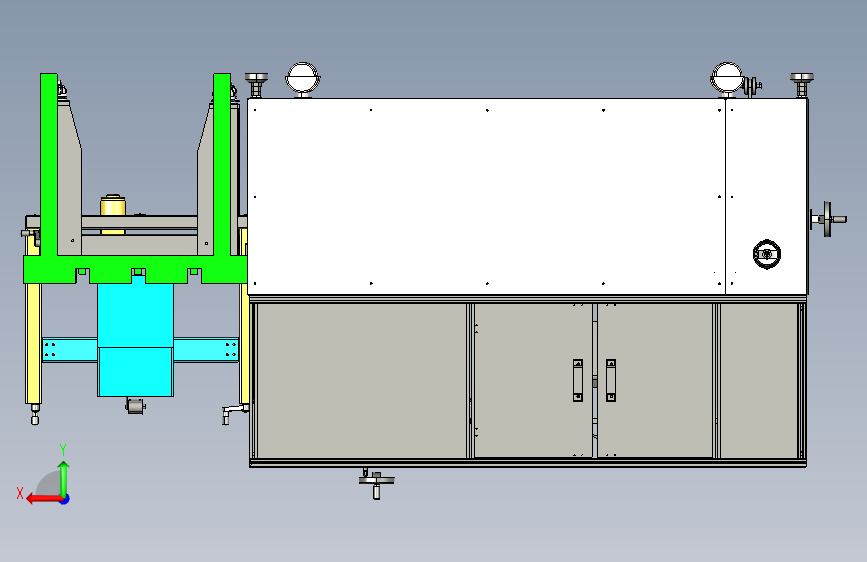Click the blue Z axis dot at triad origin
This screenshot has height=562, width=867.
[x=65, y=499]
